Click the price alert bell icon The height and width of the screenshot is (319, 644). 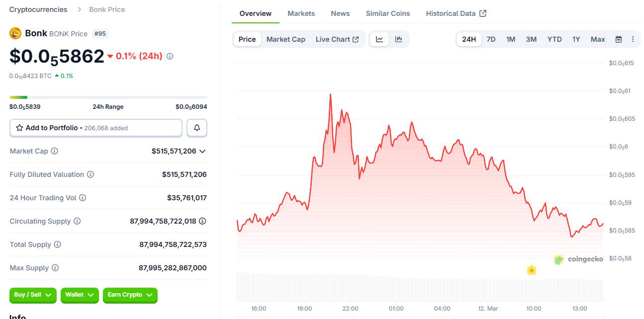(x=197, y=128)
